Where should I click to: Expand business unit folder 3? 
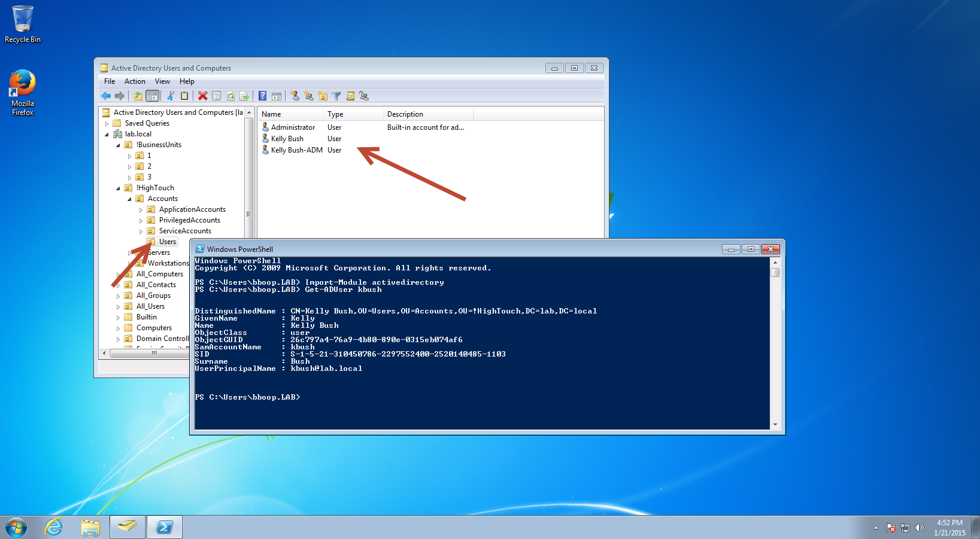coord(129,178)
